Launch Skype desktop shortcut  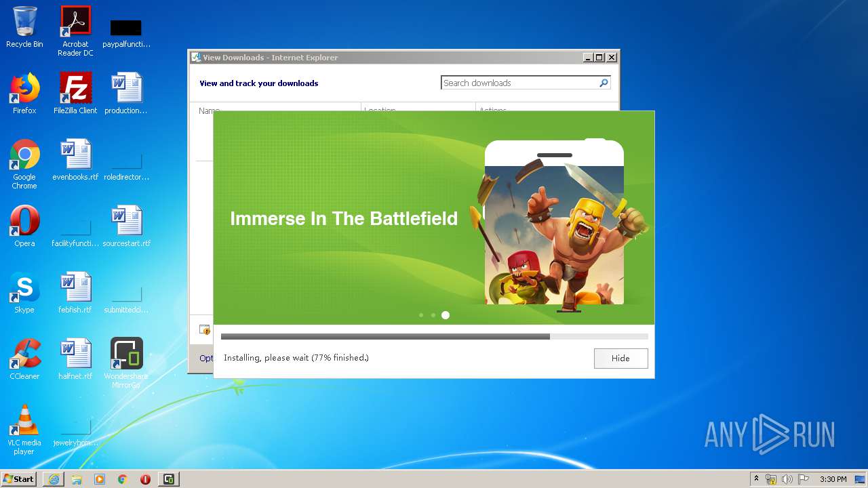[x=24, y=293]
